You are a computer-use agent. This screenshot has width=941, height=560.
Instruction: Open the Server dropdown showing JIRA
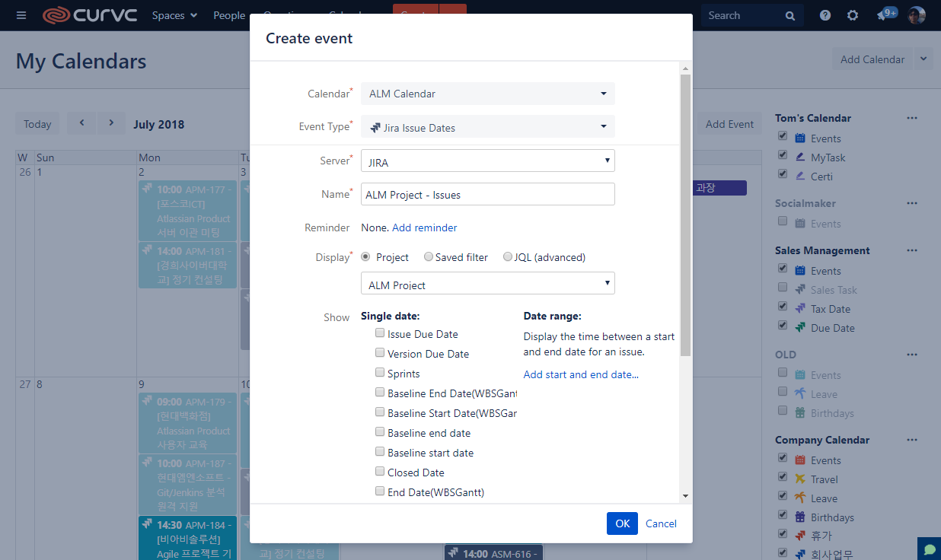487,161
